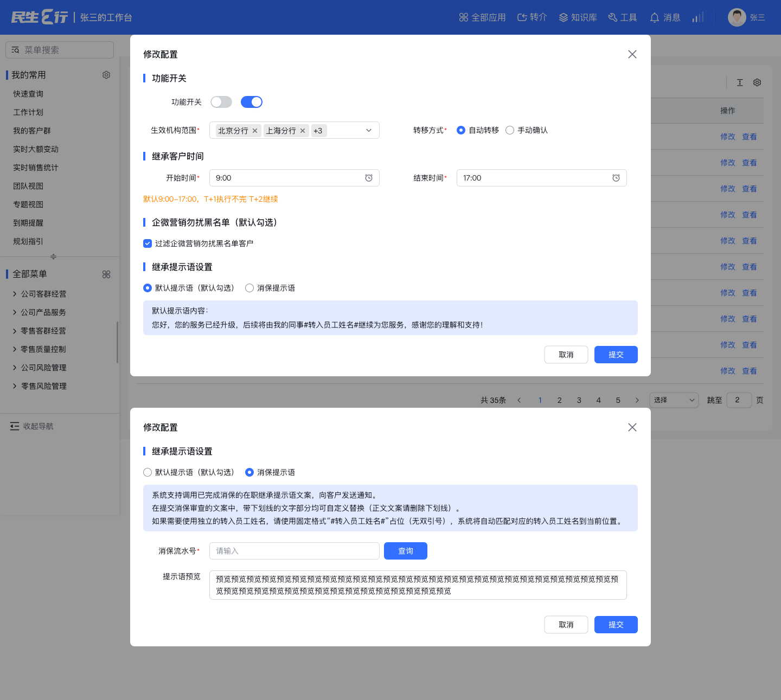Click the column height icon above table
The image size is (781, 700).
(x=740, y=82)
